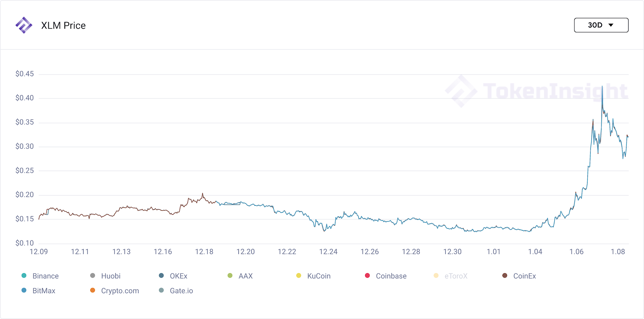644x319 pixels.
Task: Click the teal Binance color dot
Action: tap(24, 275)
